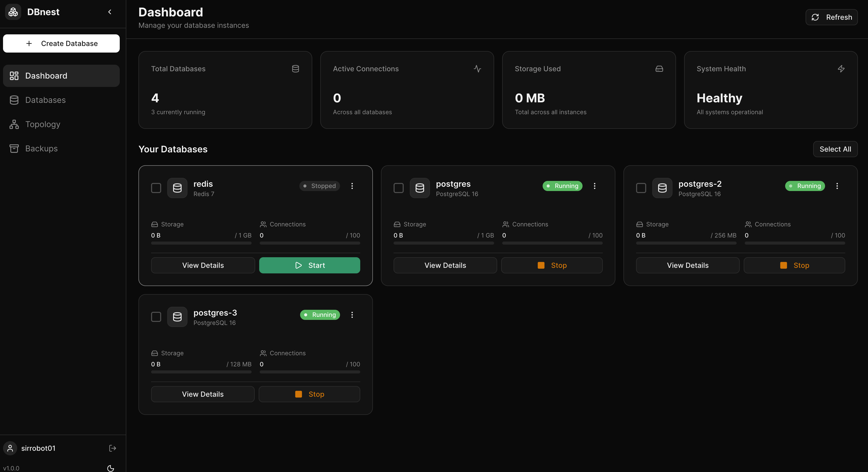Toggle the postgres-3 selection checkbox
868x472 pixels.
click(156, 317)
